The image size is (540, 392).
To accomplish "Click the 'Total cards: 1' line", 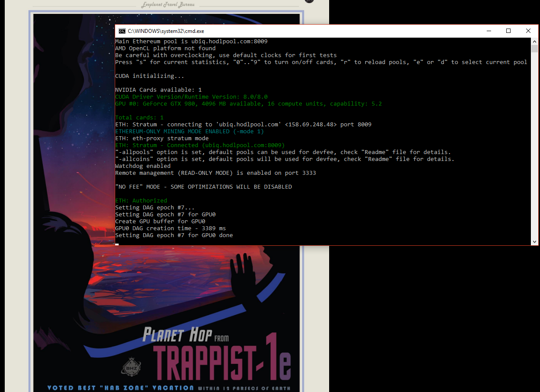I will [x=139, y=118].
